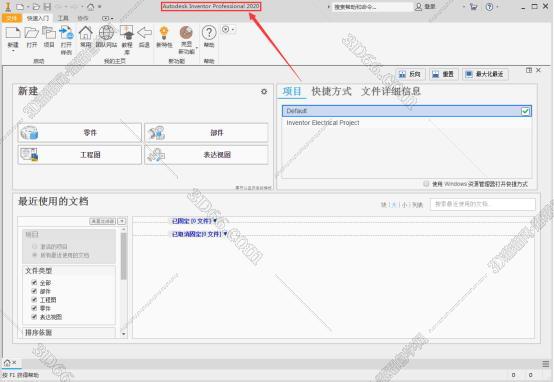Enable use Windows Explorer to open shortcuts checkbox
This screenshot has width=554, height=382.
point(426,183)
